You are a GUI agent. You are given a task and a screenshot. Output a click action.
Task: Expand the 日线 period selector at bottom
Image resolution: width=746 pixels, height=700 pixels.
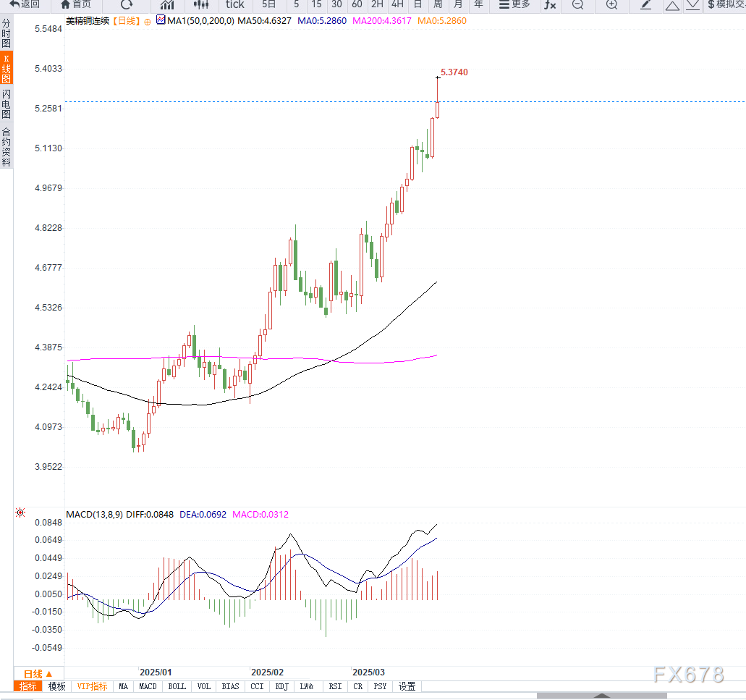[38, 674]
